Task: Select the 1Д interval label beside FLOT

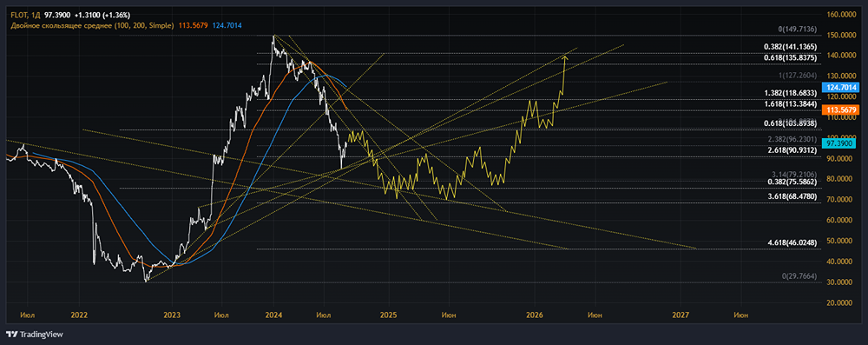Action: tap(36, 15)
